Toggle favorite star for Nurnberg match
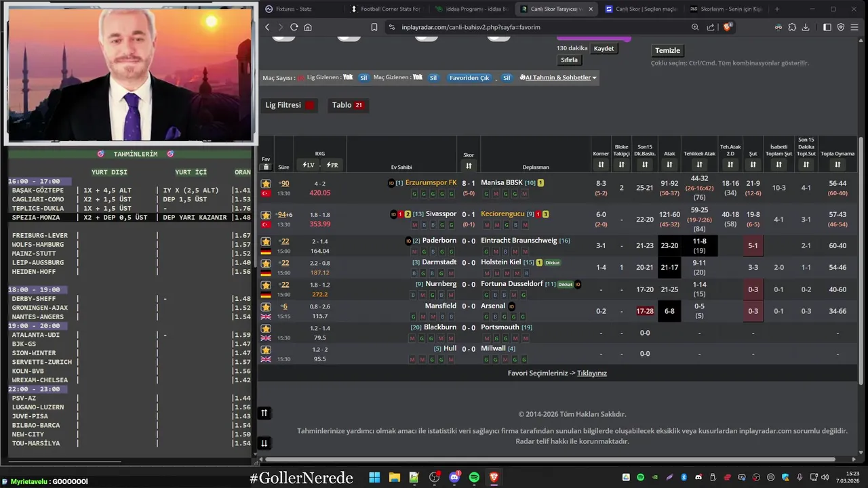 coord(266,285)
